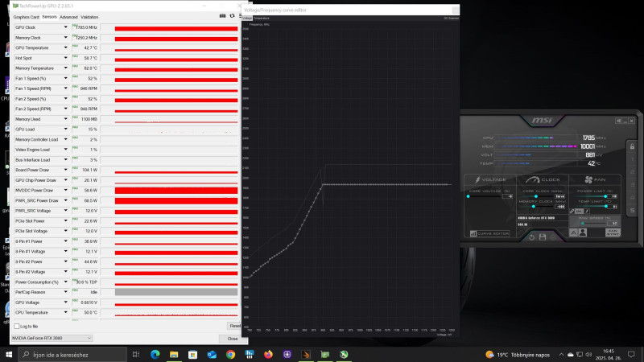Open Firefox from taskbar

(268, 355)
